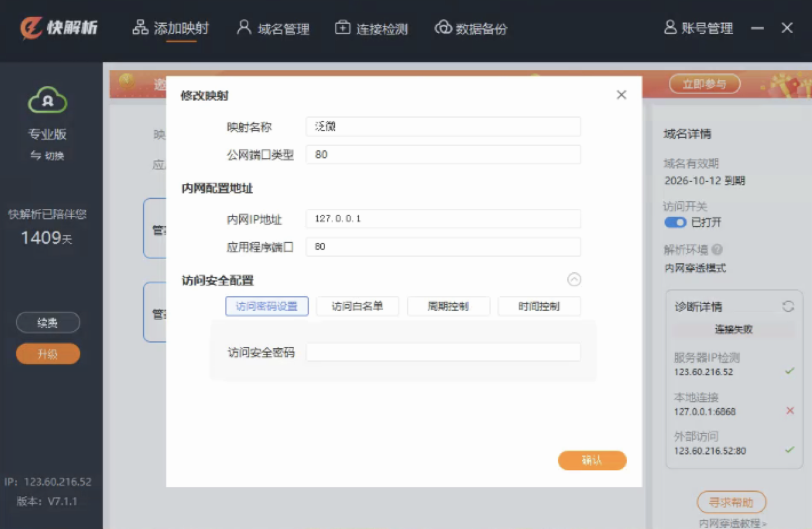Click the red X beside 本地连接

[790, 411]
